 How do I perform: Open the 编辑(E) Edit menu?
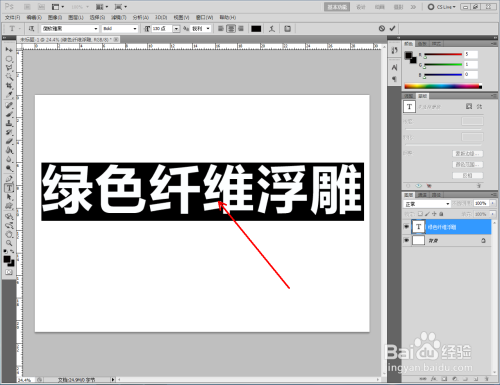tap(34, 17)
